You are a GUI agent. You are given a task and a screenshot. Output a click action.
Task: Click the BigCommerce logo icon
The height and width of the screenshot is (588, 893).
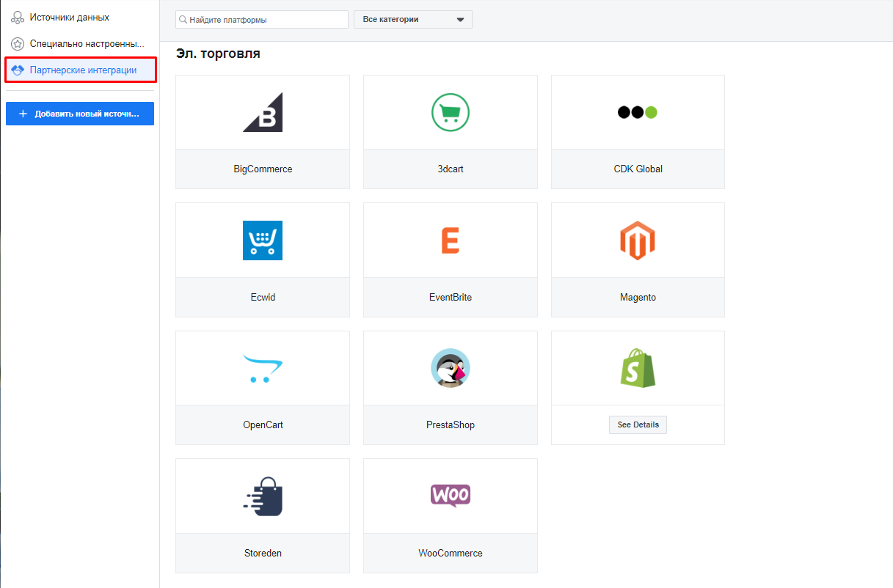[x=263, y=112]
